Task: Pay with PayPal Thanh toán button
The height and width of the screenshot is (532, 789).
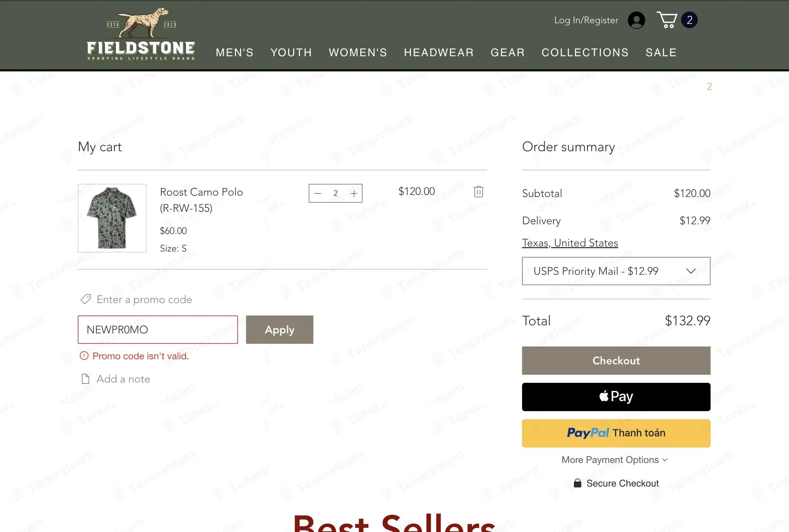Action: click(x=616, y=433)
